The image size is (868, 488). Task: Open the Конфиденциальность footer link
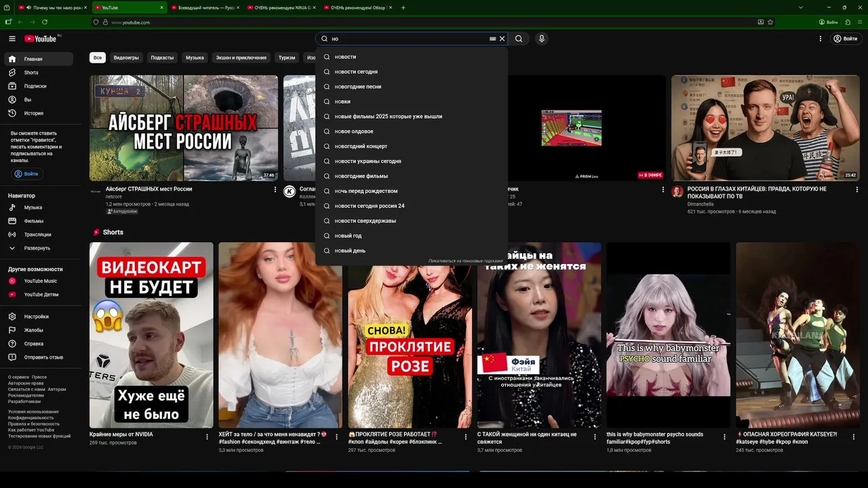(x=31, y=418)
